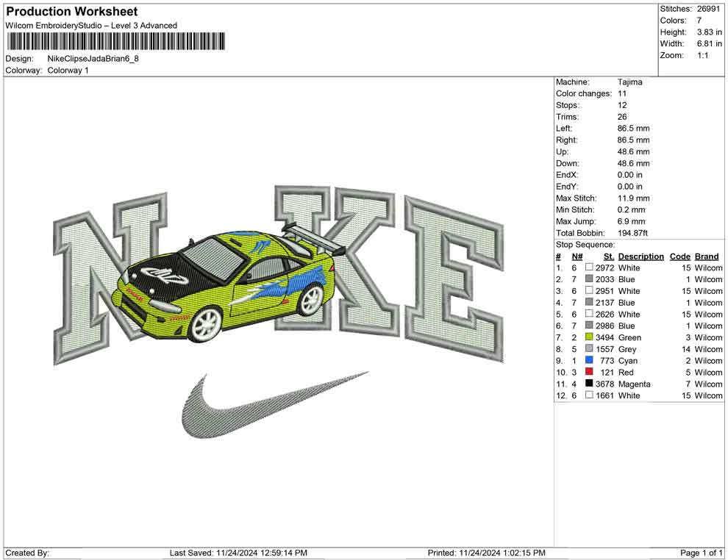Click the green car embroidery preview
Screen dimensions: 728x560
(227, 283)
